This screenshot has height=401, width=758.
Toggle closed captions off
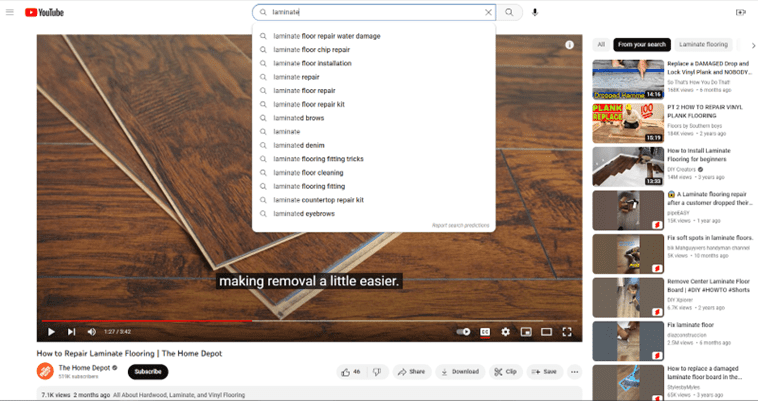(485, 331)
